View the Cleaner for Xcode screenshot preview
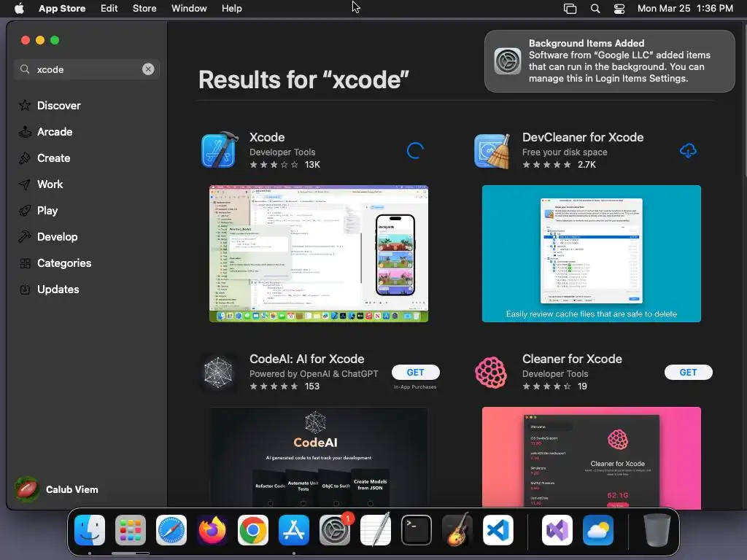The width and height of the screenshot is (747, 560). coord(591,457)
